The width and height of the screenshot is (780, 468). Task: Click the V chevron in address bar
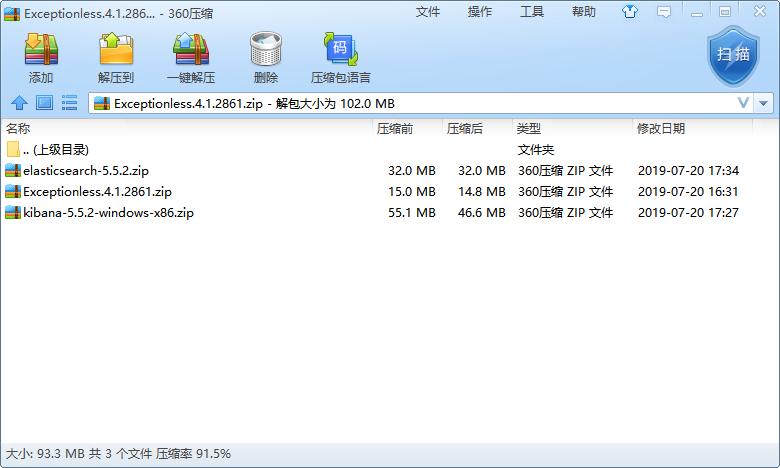tap(743, 103)
